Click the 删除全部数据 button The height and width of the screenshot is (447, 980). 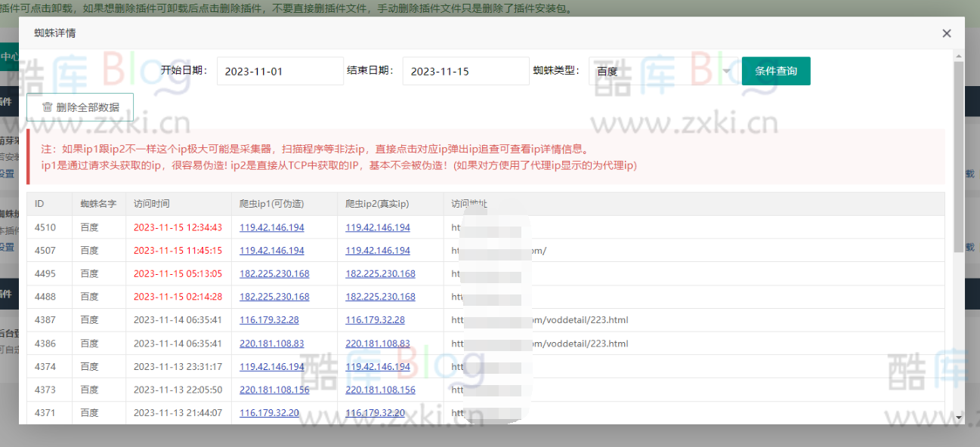80,107
